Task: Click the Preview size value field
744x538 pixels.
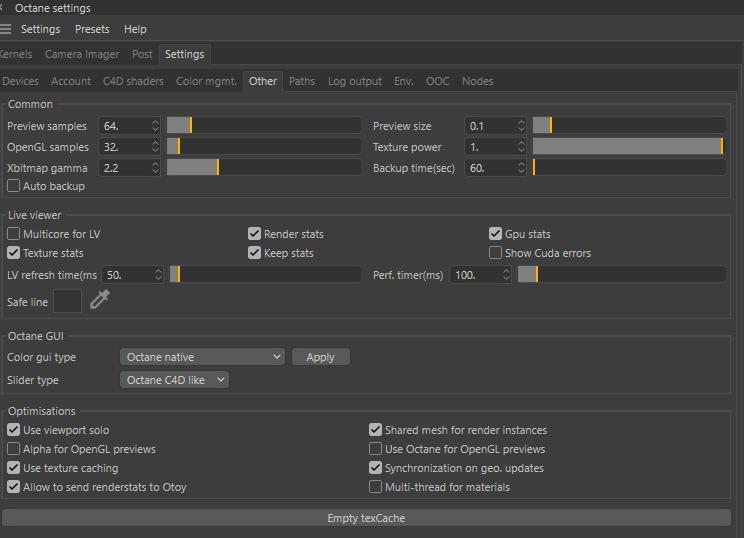Action: (495, 126)
